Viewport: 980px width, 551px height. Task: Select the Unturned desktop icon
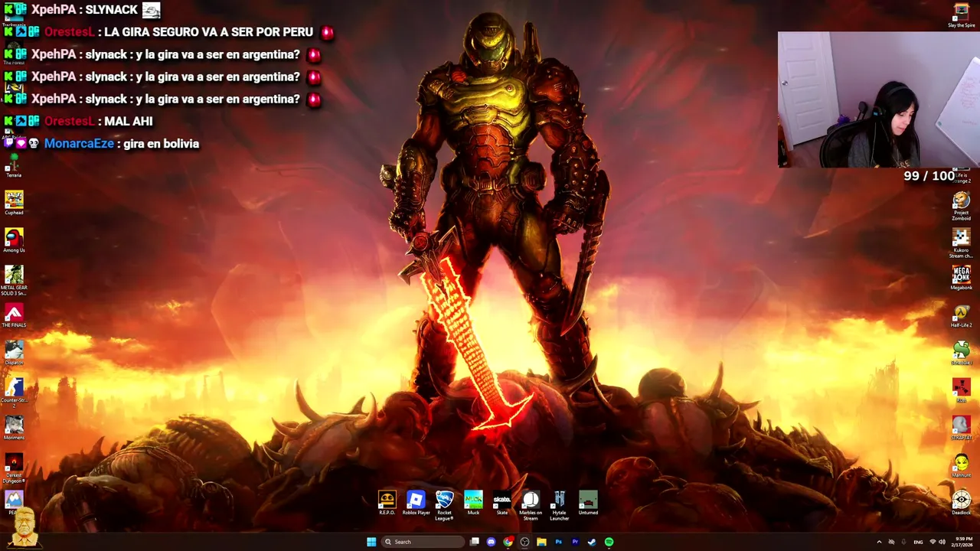point(588,503)
